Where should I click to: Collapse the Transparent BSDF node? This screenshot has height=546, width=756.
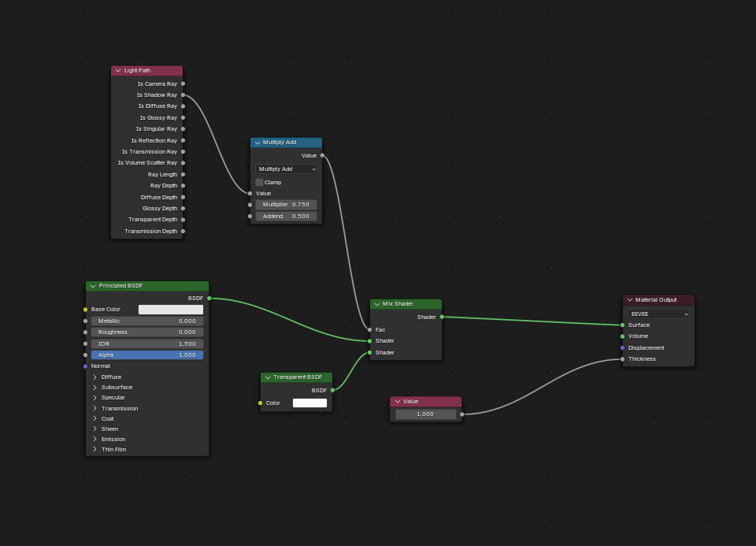point(268,377)
